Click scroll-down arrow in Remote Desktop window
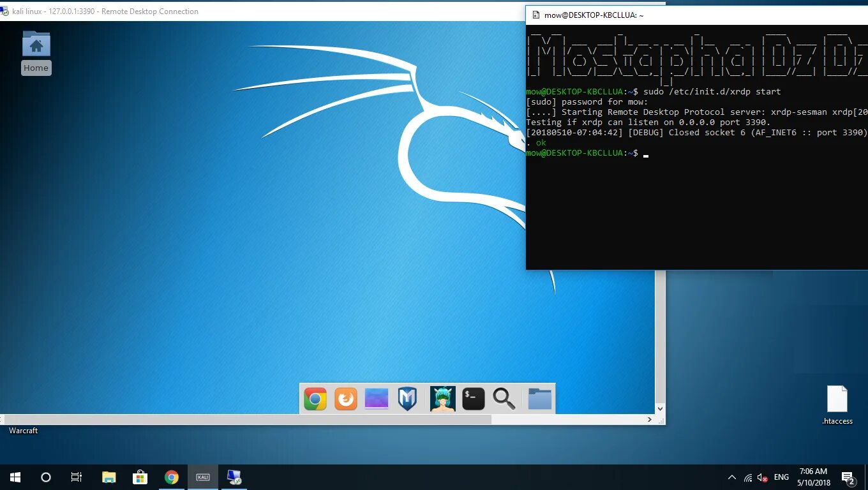The image size is (868, 490). click(x=660, y=408)
